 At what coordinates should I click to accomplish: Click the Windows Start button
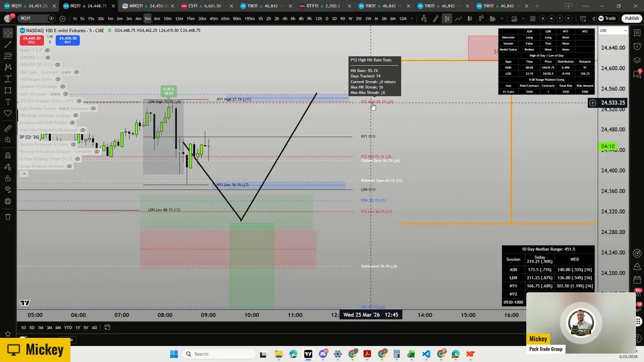[174, 354]
